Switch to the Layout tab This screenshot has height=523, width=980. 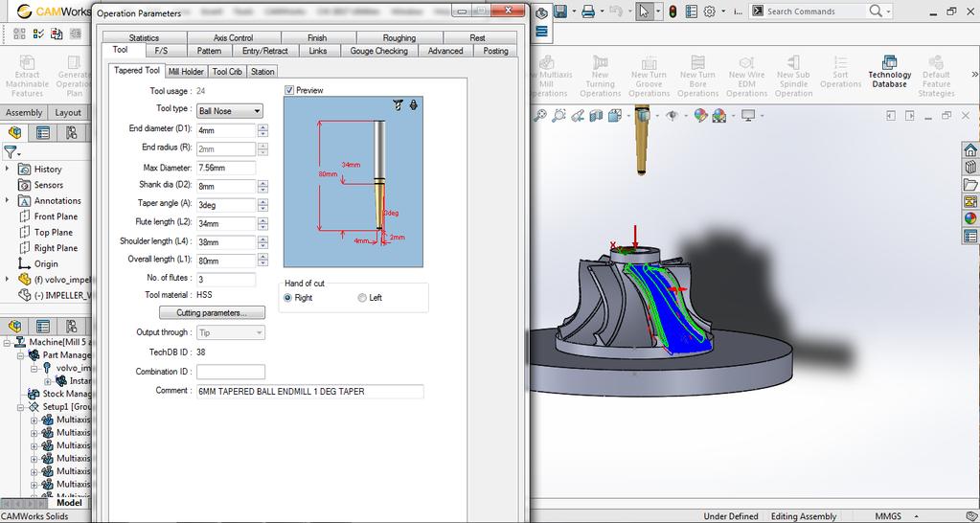coord(68,112)
